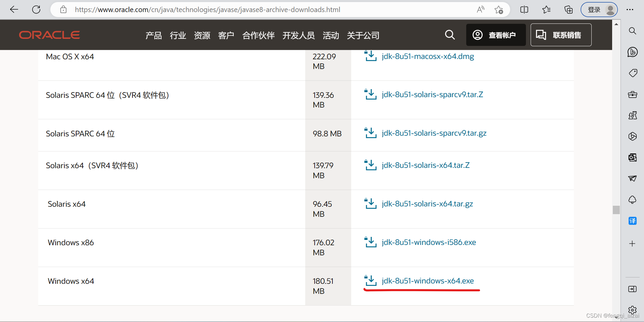Open the Favorites list icon
Image resolution: width=644 pixels, height=322 pixels.
click(546, 9)
